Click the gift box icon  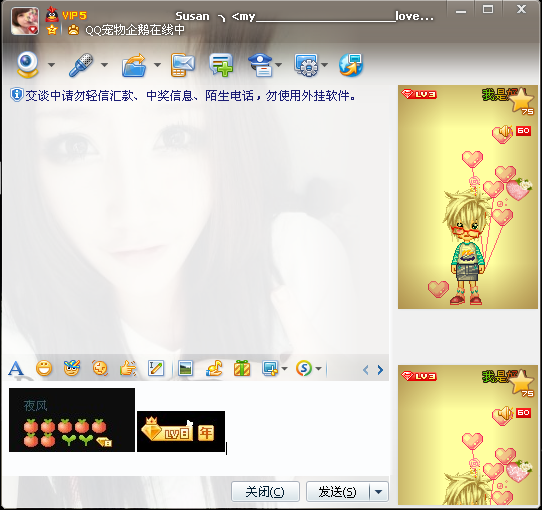click(242, 368)
